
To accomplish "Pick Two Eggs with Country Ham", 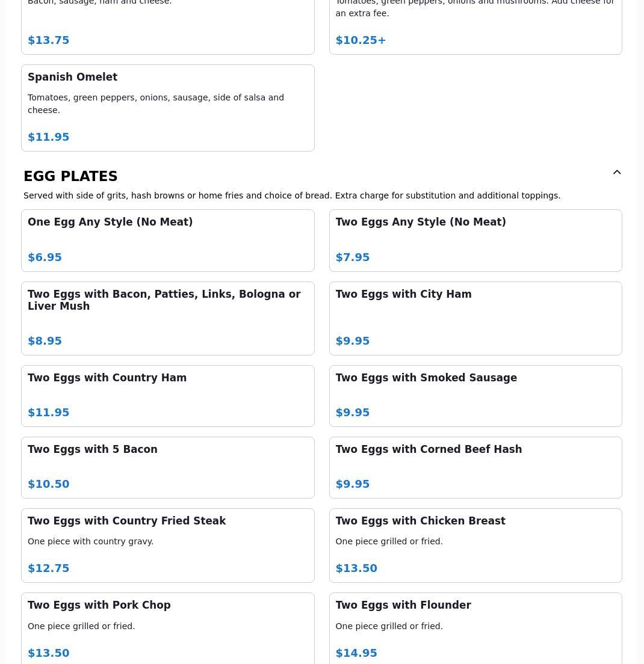I will tap(167, 395).
